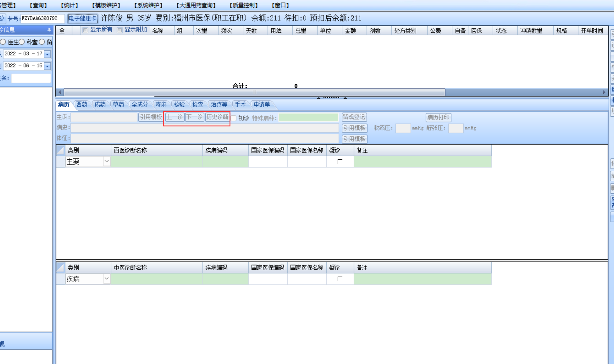Click row header of 疾病 diagnosis row
614x364 pixels.
pyautogui.click(x=61, y=279)
